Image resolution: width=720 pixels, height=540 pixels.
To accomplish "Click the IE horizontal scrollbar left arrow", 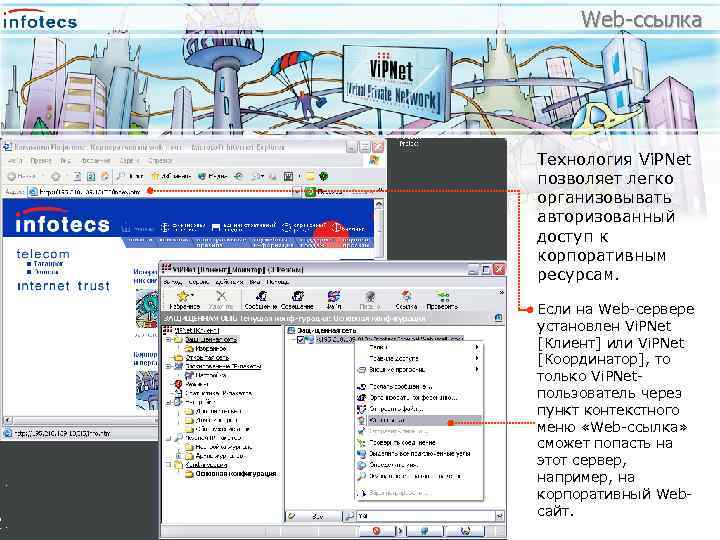I will pos(7,420).
